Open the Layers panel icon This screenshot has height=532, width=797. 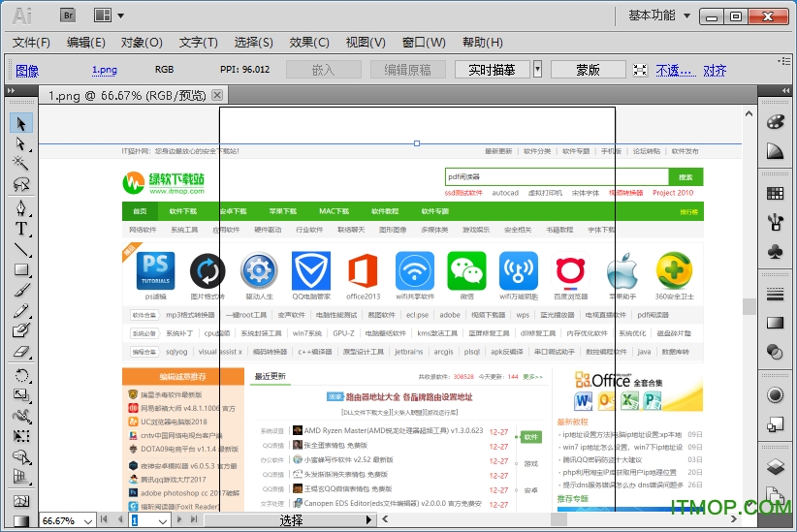point(775,466)
